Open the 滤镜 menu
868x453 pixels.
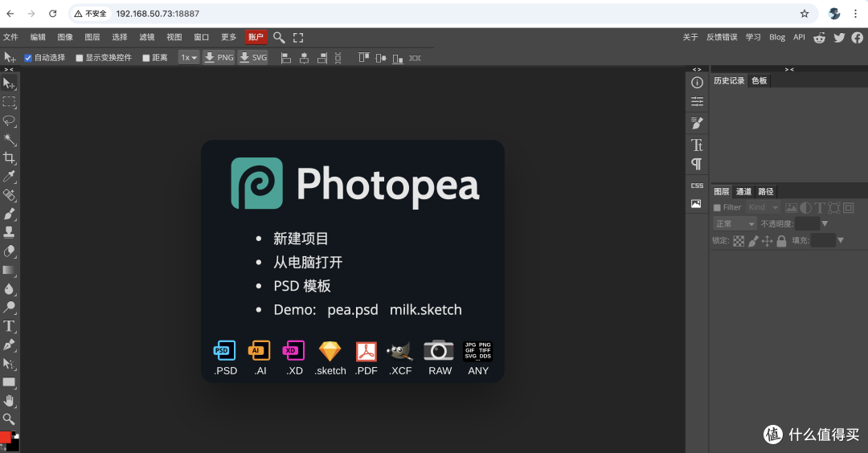click(x=147, y=37)
